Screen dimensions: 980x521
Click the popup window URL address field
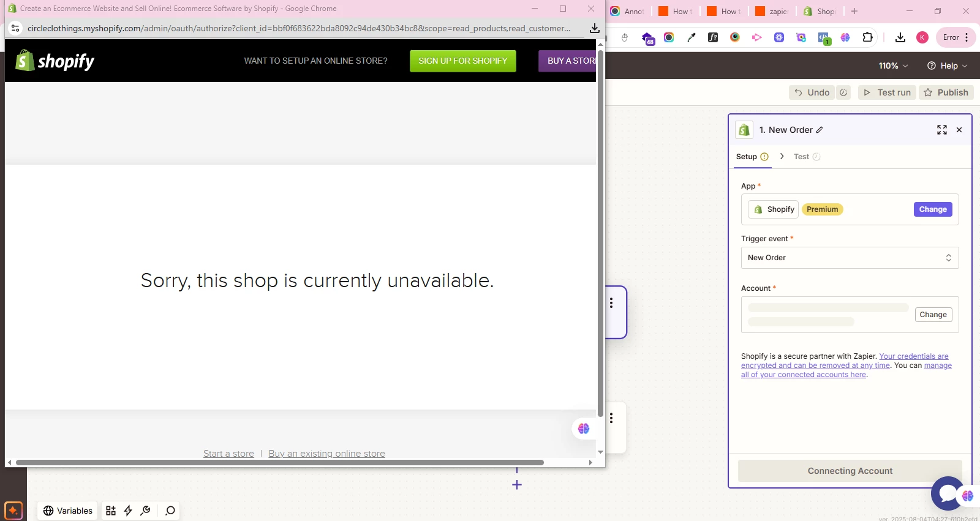click(x=299, y=28)
